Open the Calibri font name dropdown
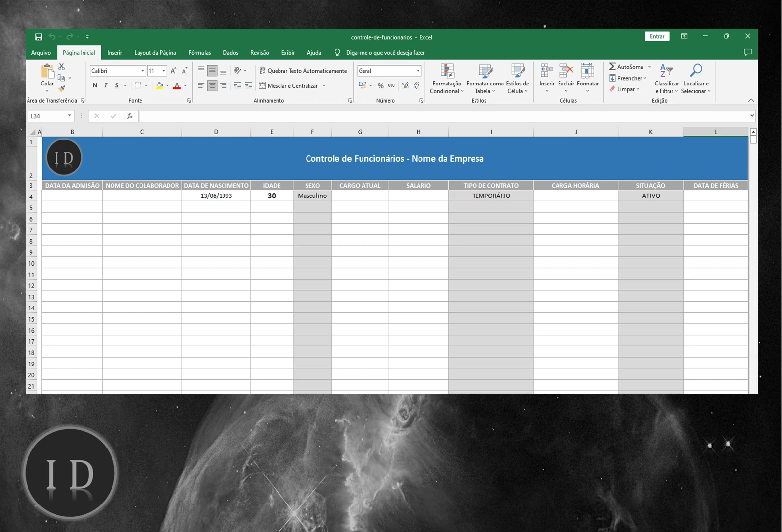The height and width of the screenshot is (532, 782). pos(142,71)
